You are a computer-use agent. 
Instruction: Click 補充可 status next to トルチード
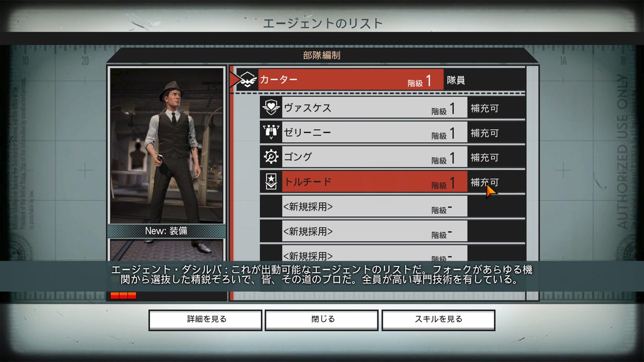[485, 182]
